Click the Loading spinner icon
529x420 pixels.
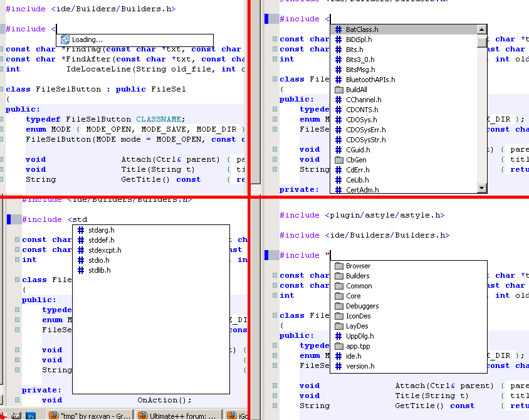pyautogui.click(x=65, y=39)
